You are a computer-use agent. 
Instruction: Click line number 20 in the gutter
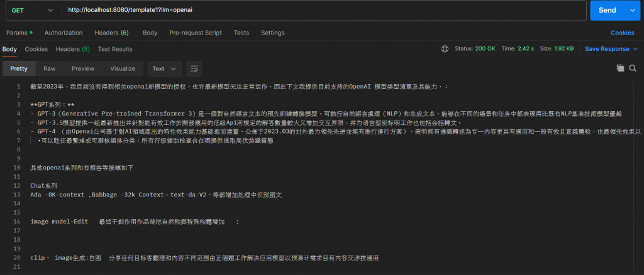click(x=17, y=258)
